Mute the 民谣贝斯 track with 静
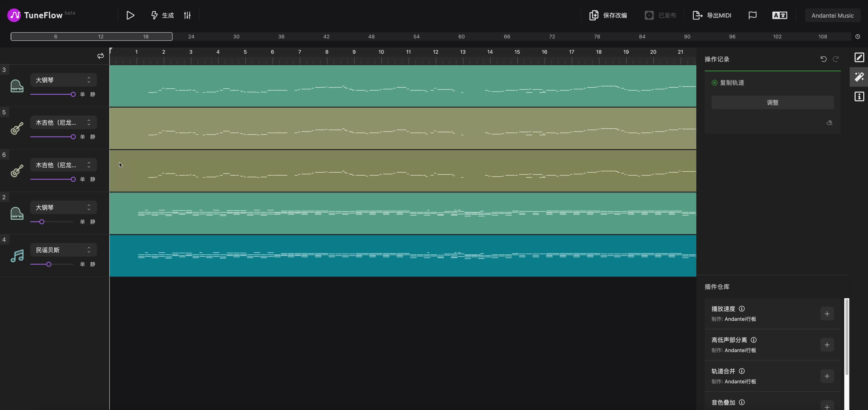The image size is (868, 410). (x=93, y=264)
